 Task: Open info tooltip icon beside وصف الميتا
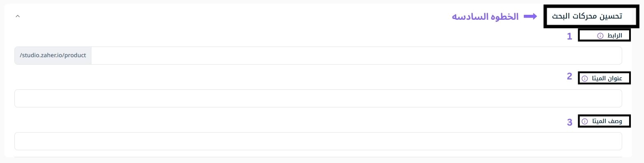click(585, 121)
